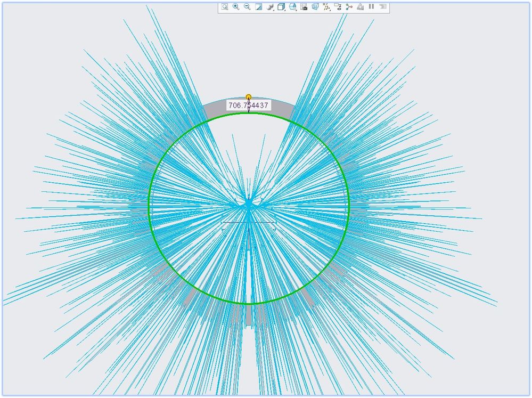Screen dimensions: 532x398
Task: Open the datum display filters icon
Action: pos(326,7)
